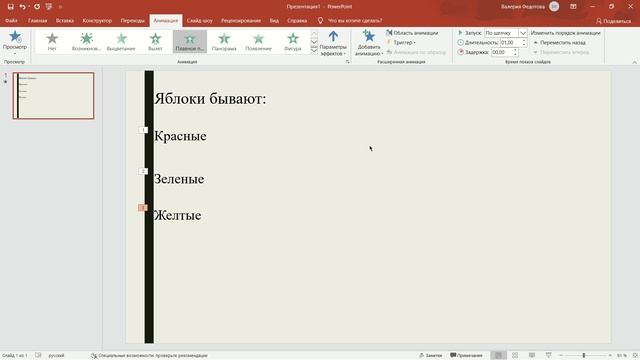
Task: Switch to the Слайд-шоу tab
Action: (200, 20)
